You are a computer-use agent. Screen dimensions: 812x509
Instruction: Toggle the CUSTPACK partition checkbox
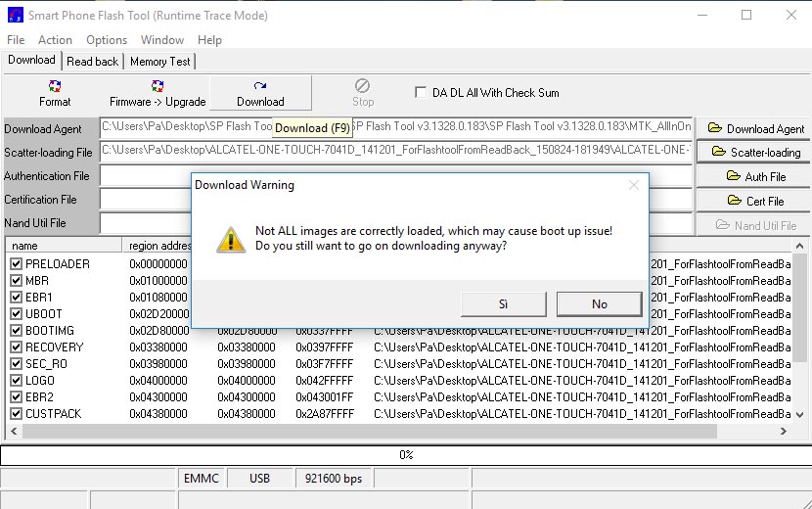[16, 414]
